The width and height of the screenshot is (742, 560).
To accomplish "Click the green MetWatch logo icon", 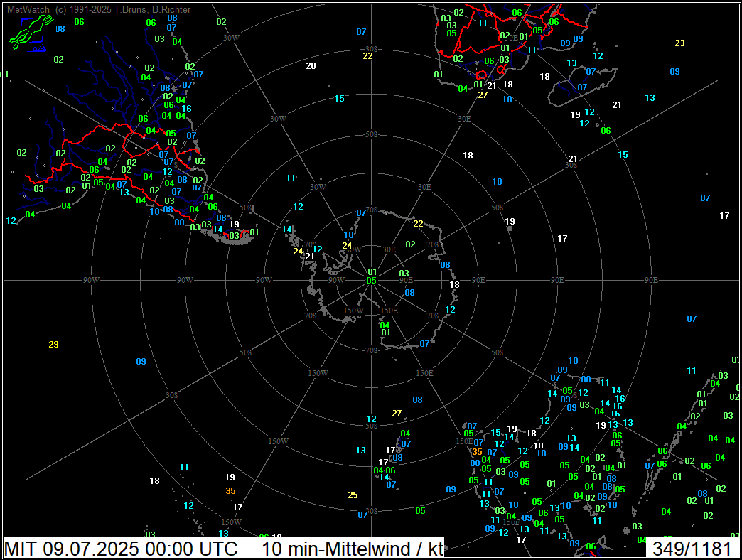I will (31, 32).
